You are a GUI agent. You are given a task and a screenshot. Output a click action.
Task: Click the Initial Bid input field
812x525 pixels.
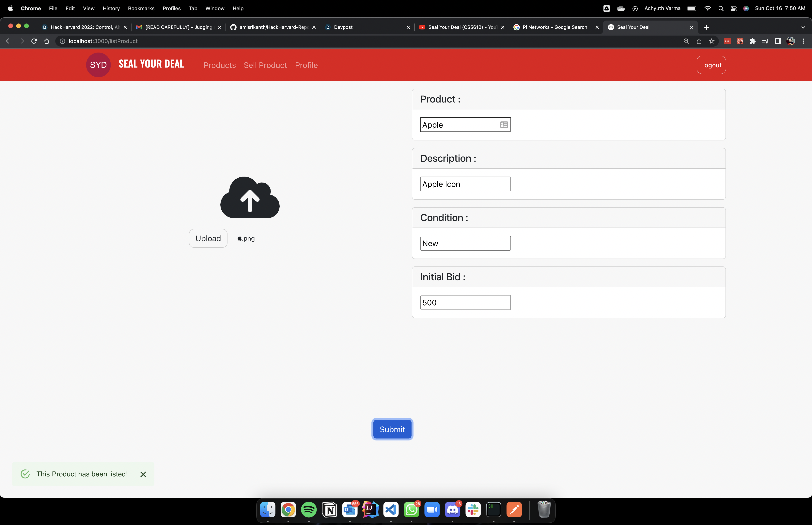click(x=465, y=302)
